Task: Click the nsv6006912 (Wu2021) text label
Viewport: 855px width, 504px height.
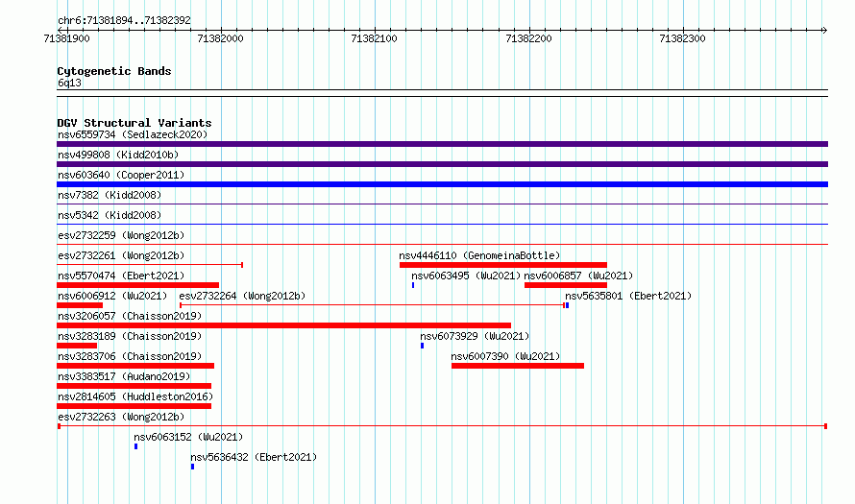Action: (112, 296)
